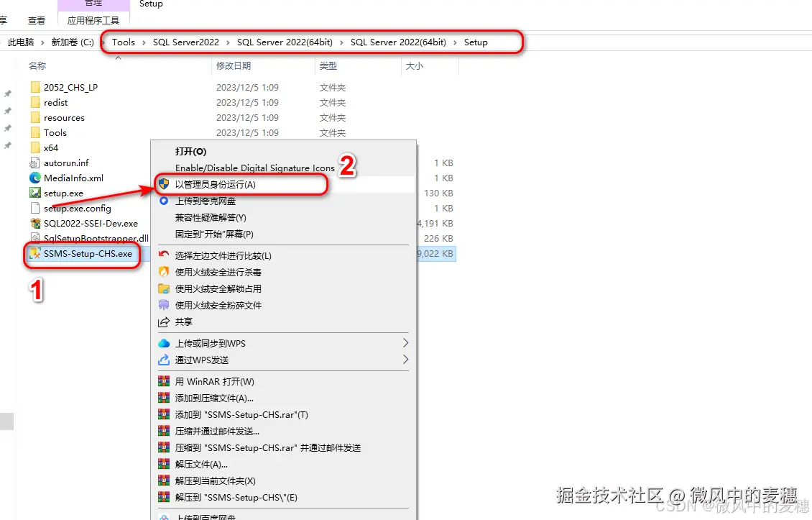The height and width of the screenshot is (520, 812).
Task: Select the 火绒 flame icon for 使用火绒安全进行杀毒
Action: tap(165, 272)
